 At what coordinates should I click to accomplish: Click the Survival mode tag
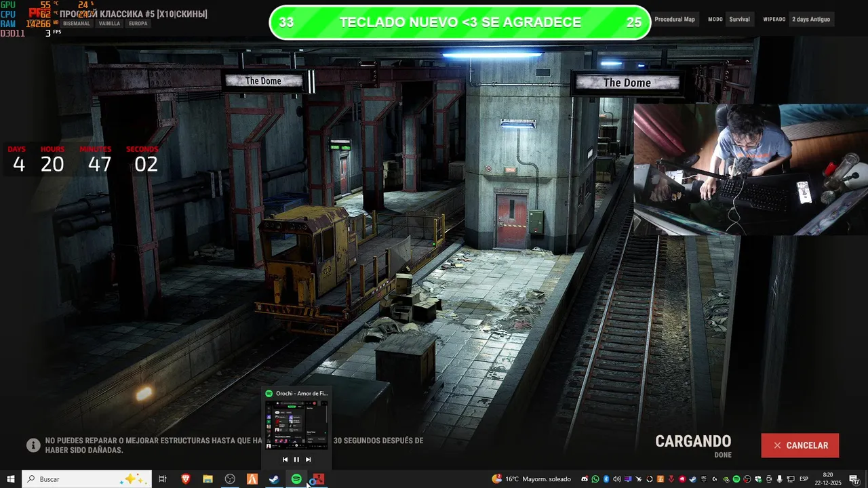click(x=739, y=19)
